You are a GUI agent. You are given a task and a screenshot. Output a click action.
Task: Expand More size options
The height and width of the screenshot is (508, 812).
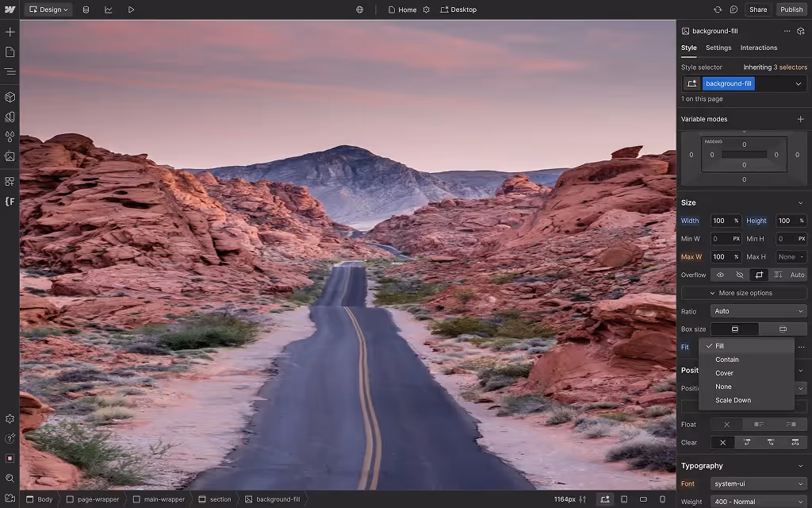pyautogui.click(x=743, y=292)
